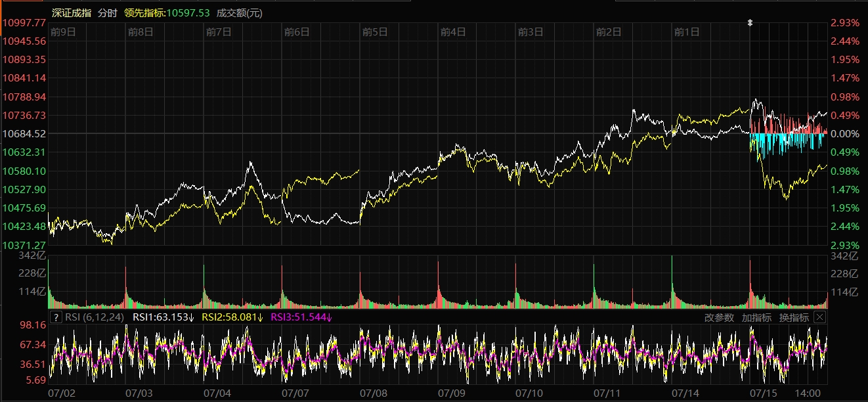Select the 分时 chart mode label

(x=107, y=12)
